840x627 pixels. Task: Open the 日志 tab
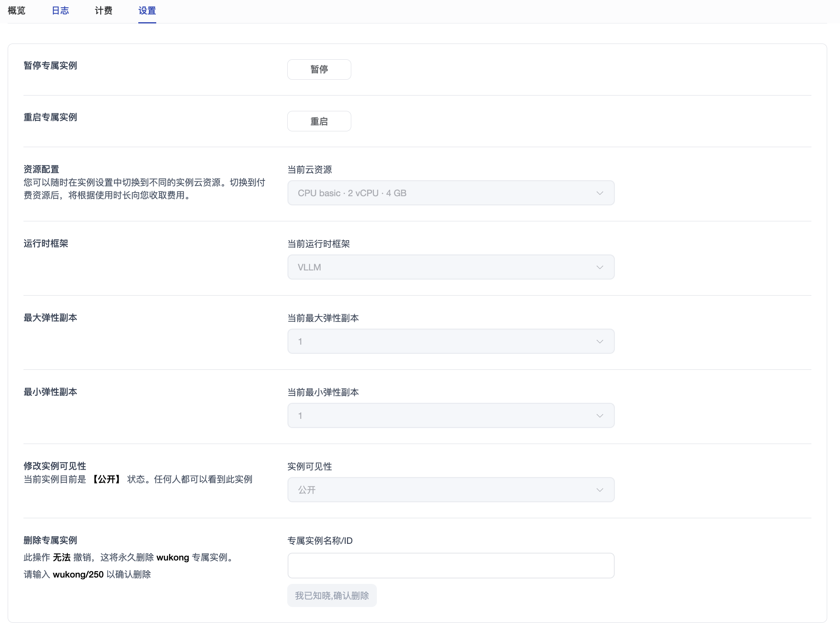(60, 11)
